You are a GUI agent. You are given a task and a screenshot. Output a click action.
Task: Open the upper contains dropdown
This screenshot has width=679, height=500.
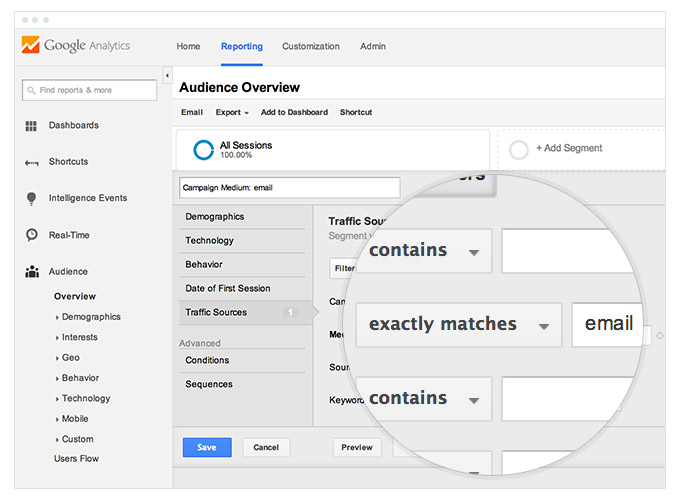tap(424, 251)
